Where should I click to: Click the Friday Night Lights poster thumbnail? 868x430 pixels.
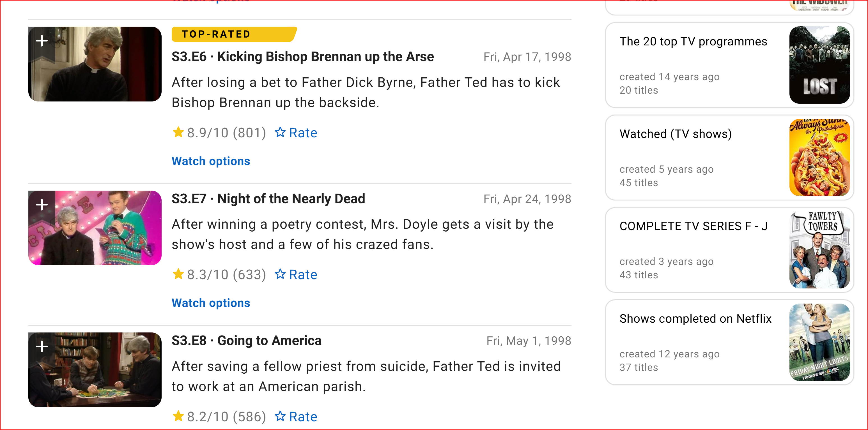pos(819,342)
